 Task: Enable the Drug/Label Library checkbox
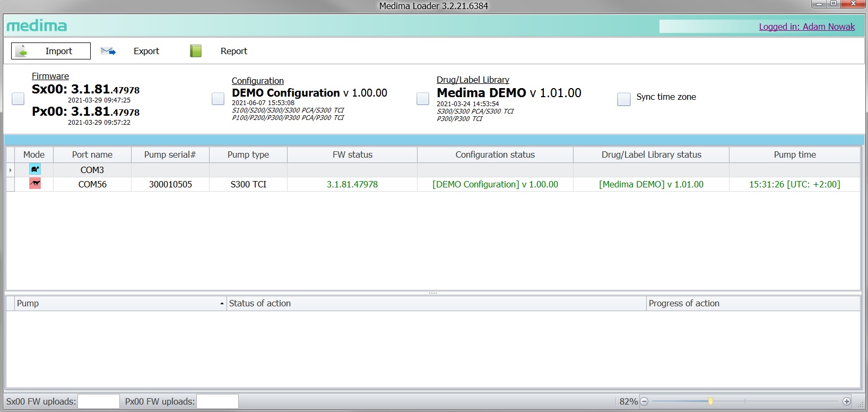423,99
